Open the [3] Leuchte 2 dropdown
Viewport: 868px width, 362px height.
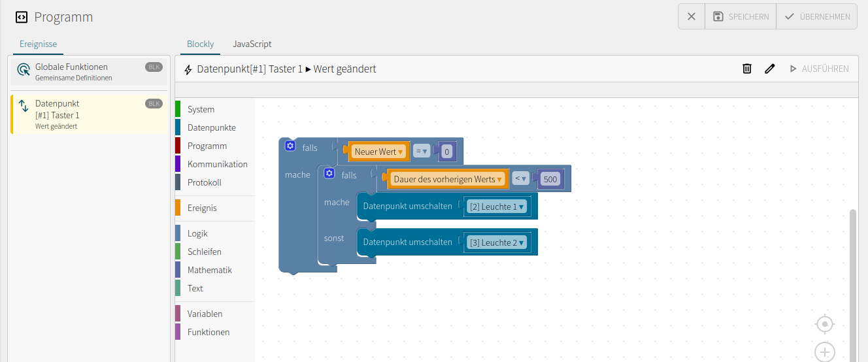tap(497, 242)
